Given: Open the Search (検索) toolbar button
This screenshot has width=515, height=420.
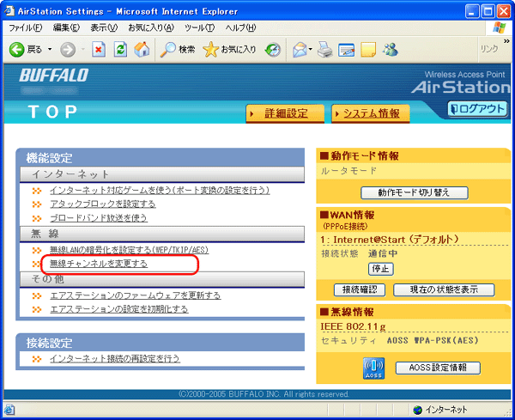Looking at the screenshot, I should click(x=179, y=50).
